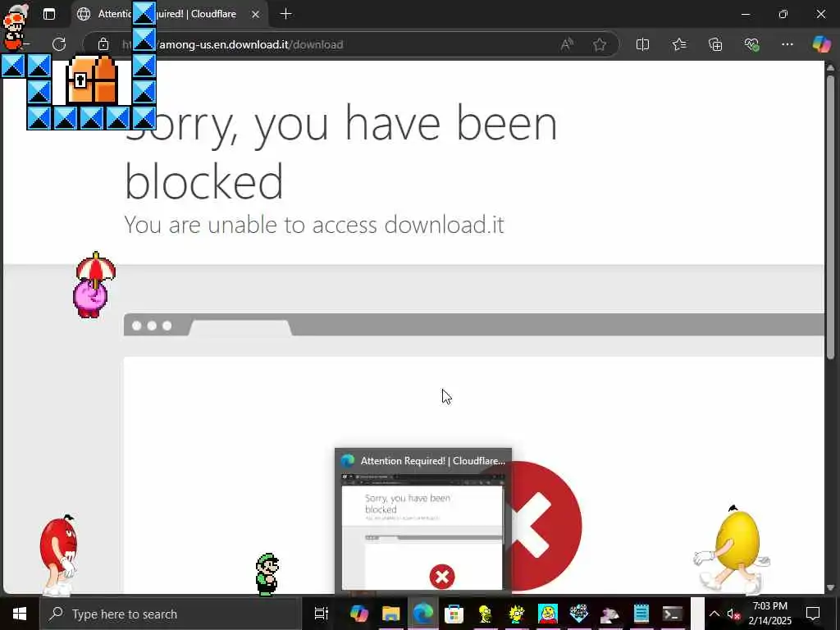The image size is (840, 630).
Task: Select the Attention Required Cloudflare tab
Action: [x=169, y=14]
